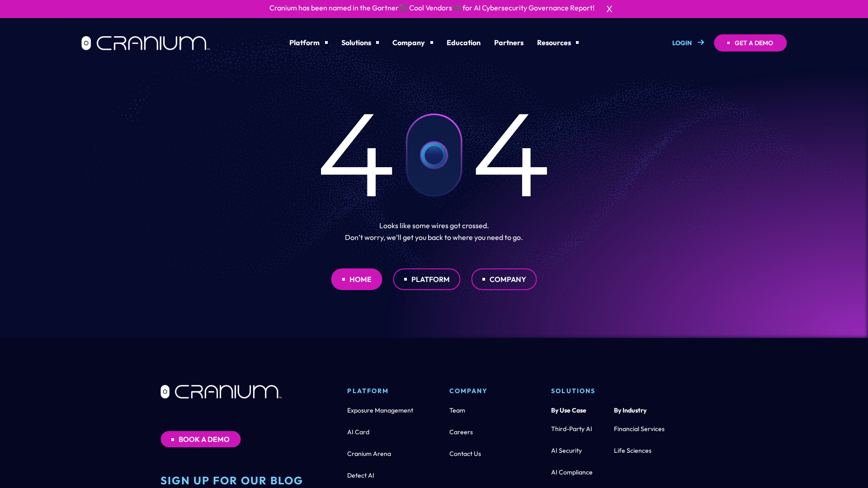Open the Resources dropdown menu
This screenshot has height=488, width=868.
[x=557, y=42]
